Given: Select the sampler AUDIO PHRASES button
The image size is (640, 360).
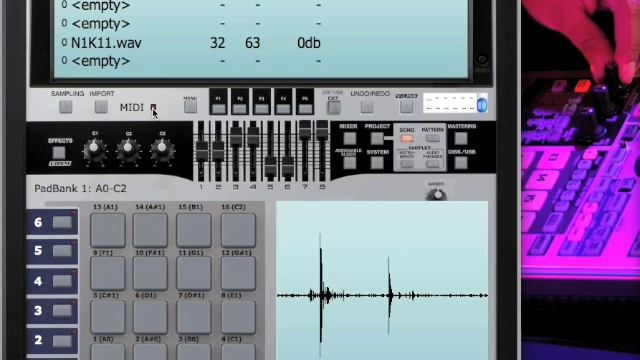Looking at the screenshot, I should click(433, 164).
